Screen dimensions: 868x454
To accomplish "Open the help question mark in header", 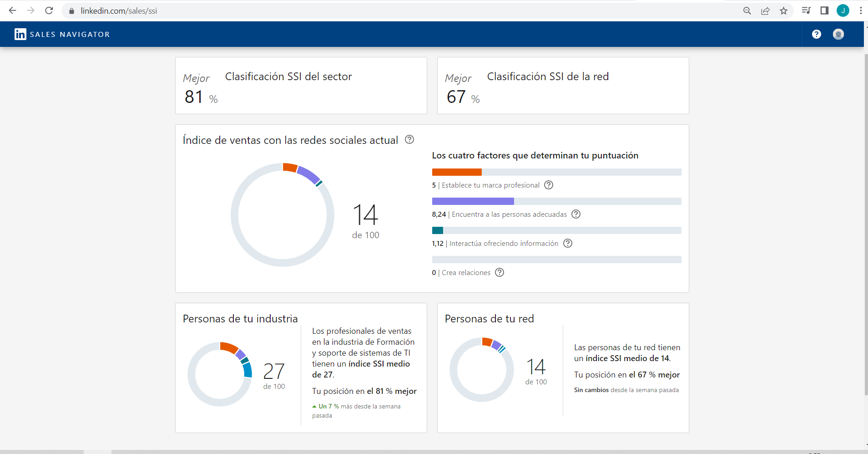I will [x=817, y=34].
